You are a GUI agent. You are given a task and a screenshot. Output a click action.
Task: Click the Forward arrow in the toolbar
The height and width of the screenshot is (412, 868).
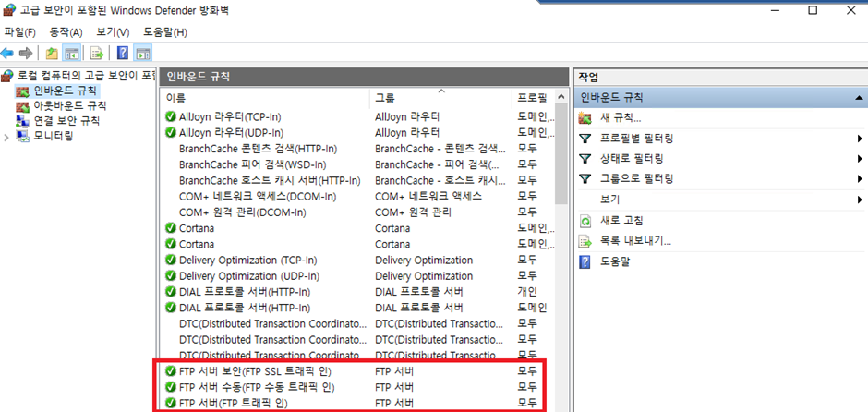[x=26, y=53]
